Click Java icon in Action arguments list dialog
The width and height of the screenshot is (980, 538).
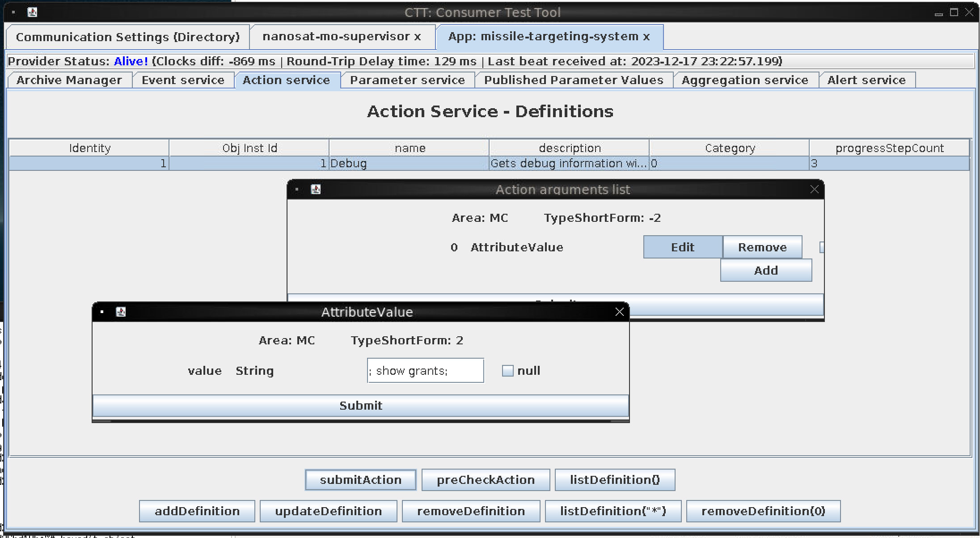[316, 189]
